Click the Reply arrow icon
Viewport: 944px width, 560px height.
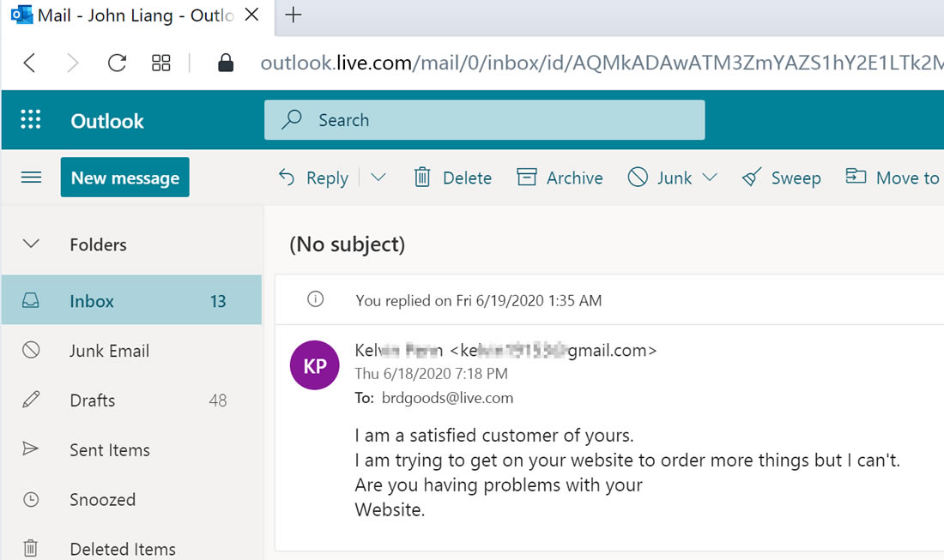tap(287, 177)
